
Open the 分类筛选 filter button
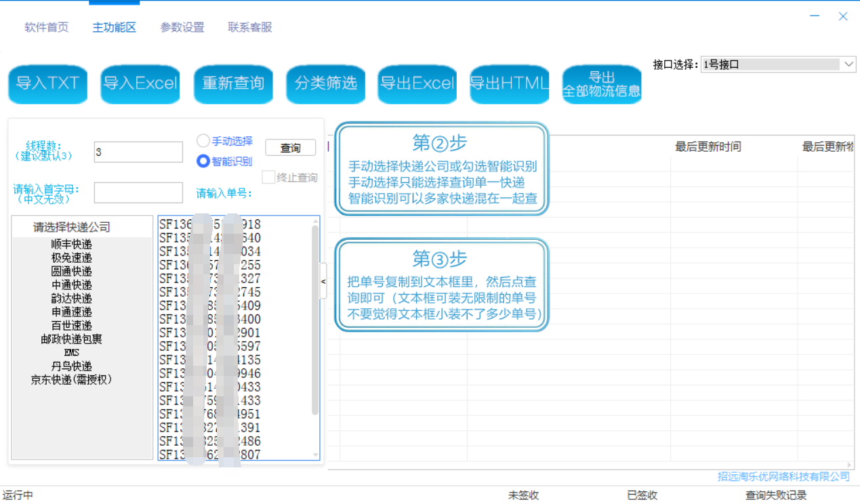coord(325,84)
